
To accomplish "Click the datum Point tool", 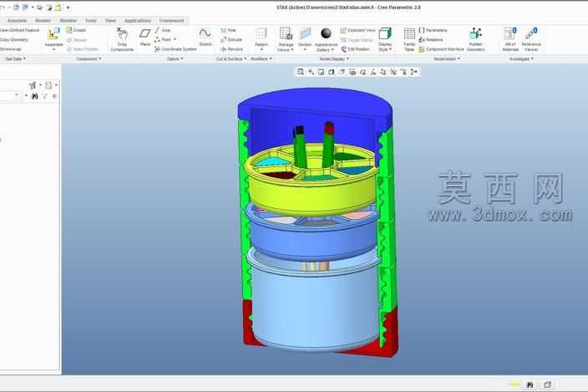I will (165, 39).
